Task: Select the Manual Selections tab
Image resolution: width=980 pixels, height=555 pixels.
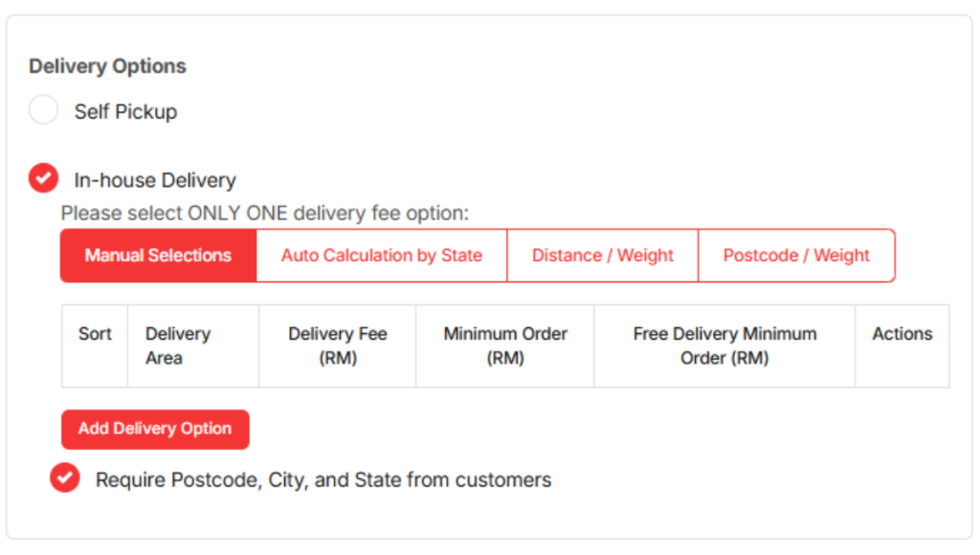Action: click(158, 255)
